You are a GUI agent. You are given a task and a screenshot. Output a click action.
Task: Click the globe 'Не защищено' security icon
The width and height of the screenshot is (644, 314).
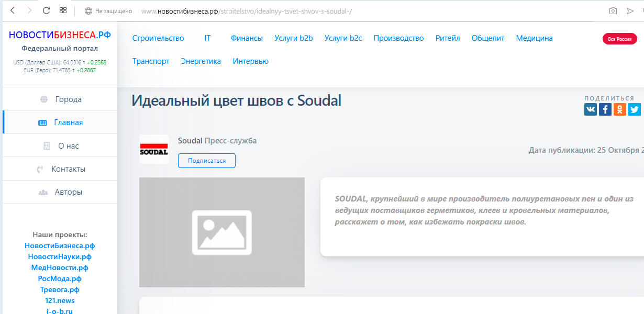(88, 11)
